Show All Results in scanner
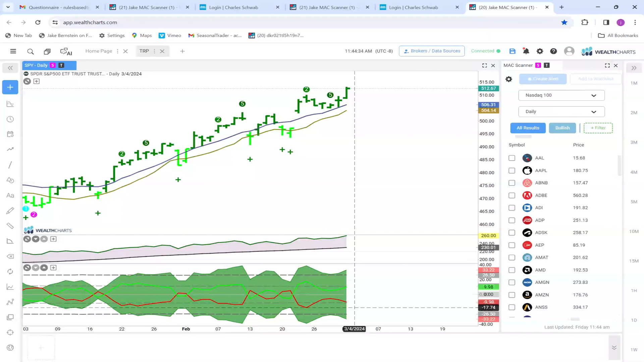This screenshot has width=644, height=362. click(x=528, y=128)
